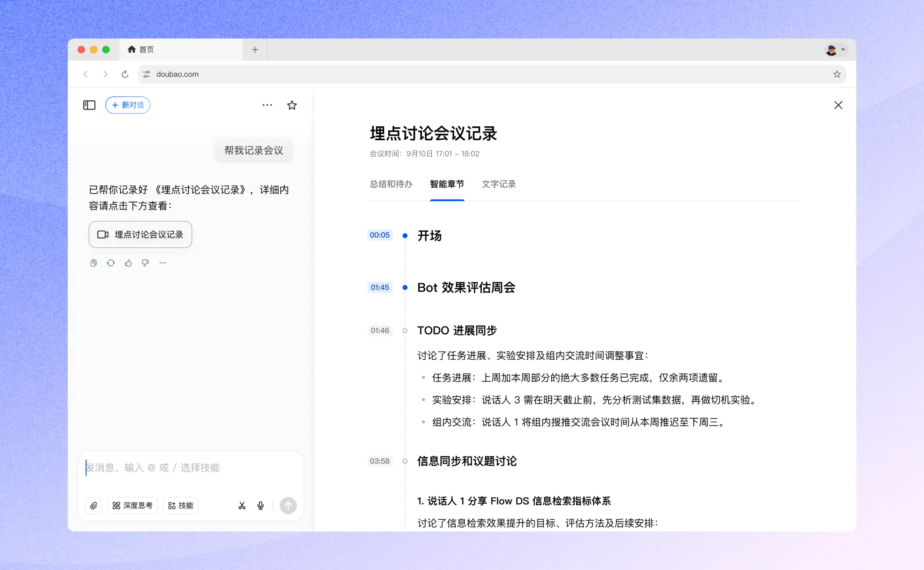Screen dimensions: 924x570
Task: Click the 讨论了信息检索效果提升 line
Action: pos(538,523)
